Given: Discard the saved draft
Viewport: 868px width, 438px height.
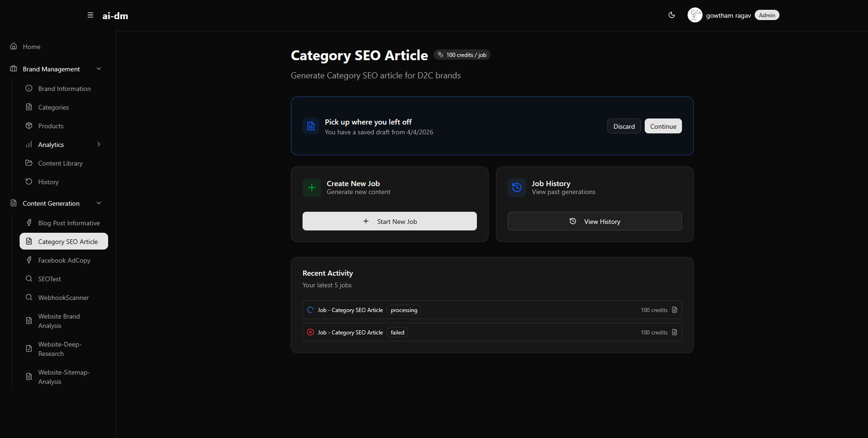Looking at the screenshot, I should (x=624, y=126).
